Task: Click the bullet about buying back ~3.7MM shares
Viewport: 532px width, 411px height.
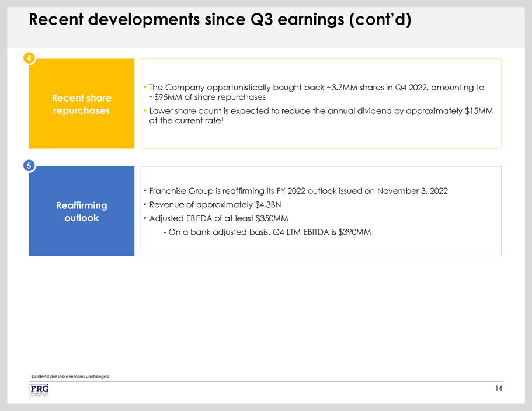Action: [x=315, y=88]
